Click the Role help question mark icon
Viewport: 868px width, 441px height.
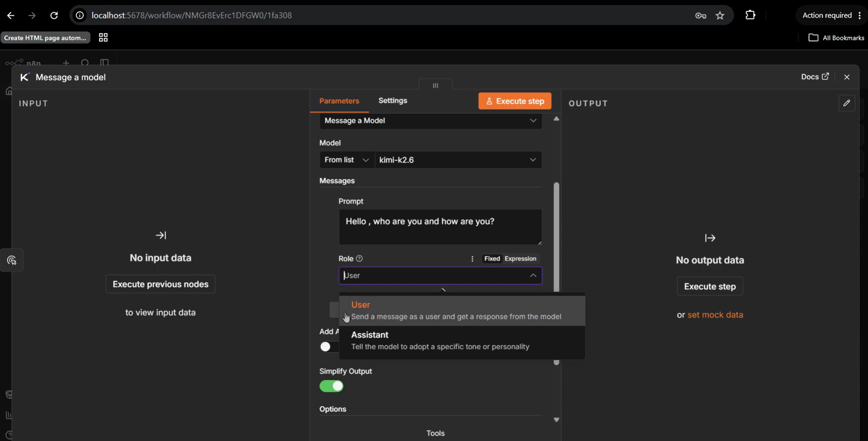(x=359, y=259)
